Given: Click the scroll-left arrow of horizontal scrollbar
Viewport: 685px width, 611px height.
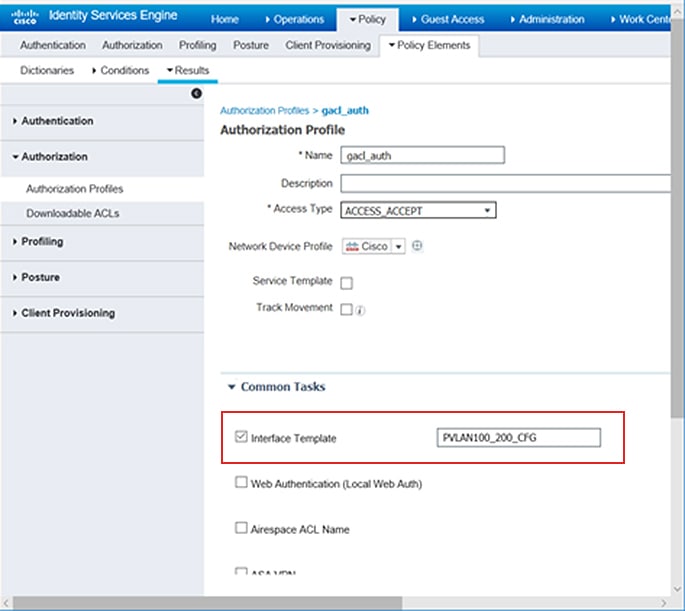Looking at the screenshot, I should pos(6,604).
